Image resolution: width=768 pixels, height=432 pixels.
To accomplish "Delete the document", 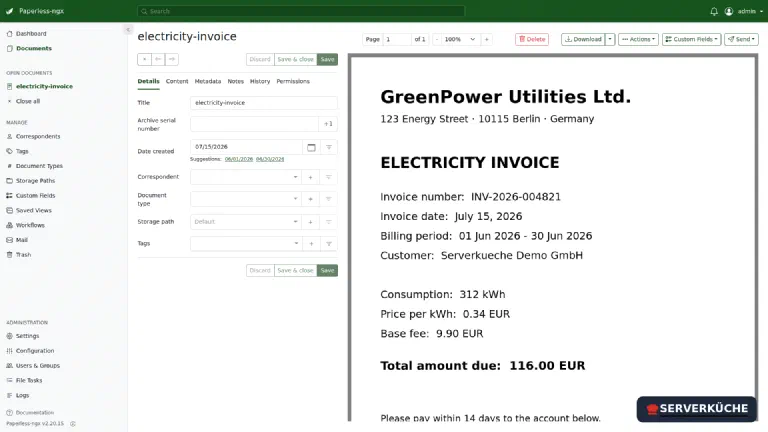I will click(x=532, y=39).
